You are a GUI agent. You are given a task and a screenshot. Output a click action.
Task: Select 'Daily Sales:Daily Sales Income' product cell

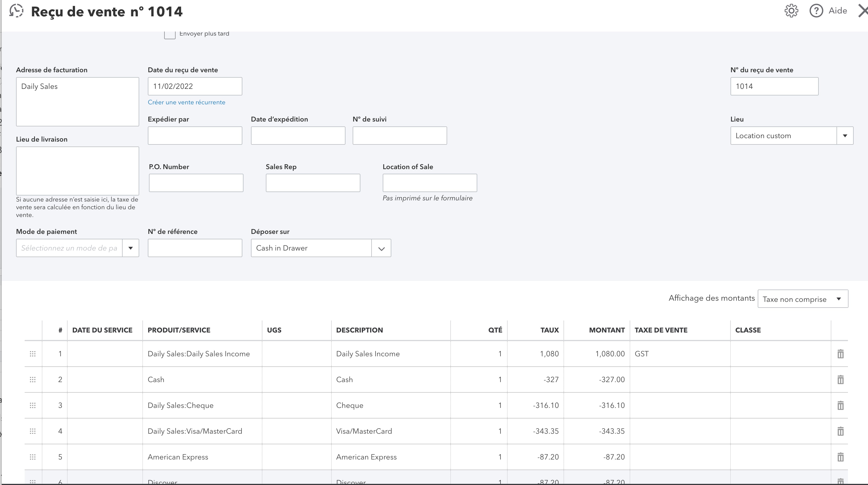(x=202, y=354)
